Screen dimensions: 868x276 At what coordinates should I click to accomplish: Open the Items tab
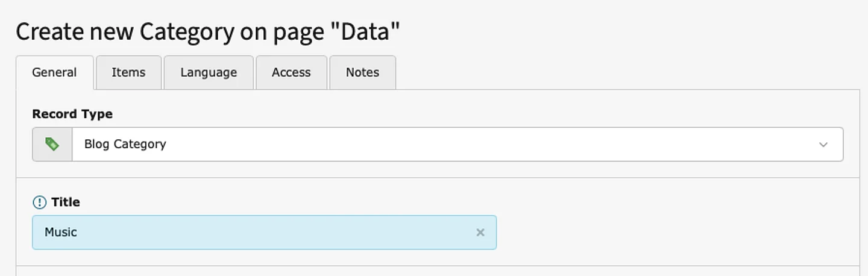point(128,72)
